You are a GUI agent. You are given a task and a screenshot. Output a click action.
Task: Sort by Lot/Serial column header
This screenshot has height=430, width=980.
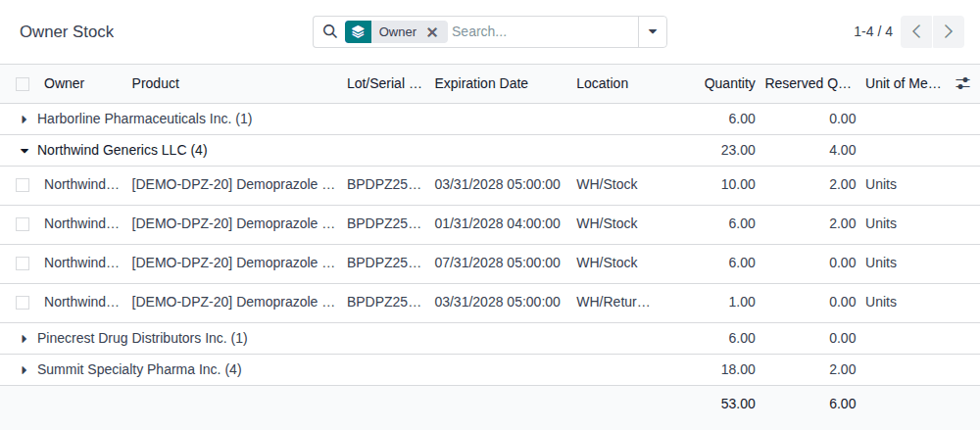pyautogui.click(x=384, y=84)
